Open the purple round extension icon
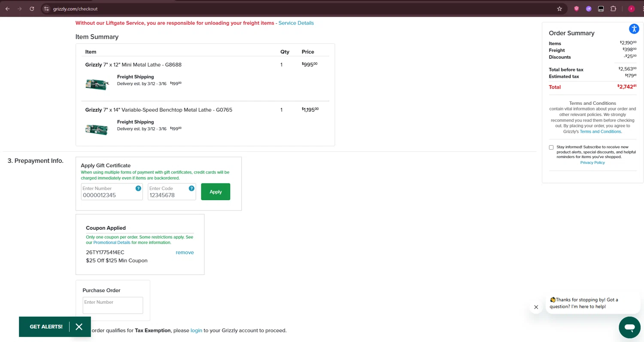This screenshot has width=644, height=342. pyautogui.click(x=589, y=9)
